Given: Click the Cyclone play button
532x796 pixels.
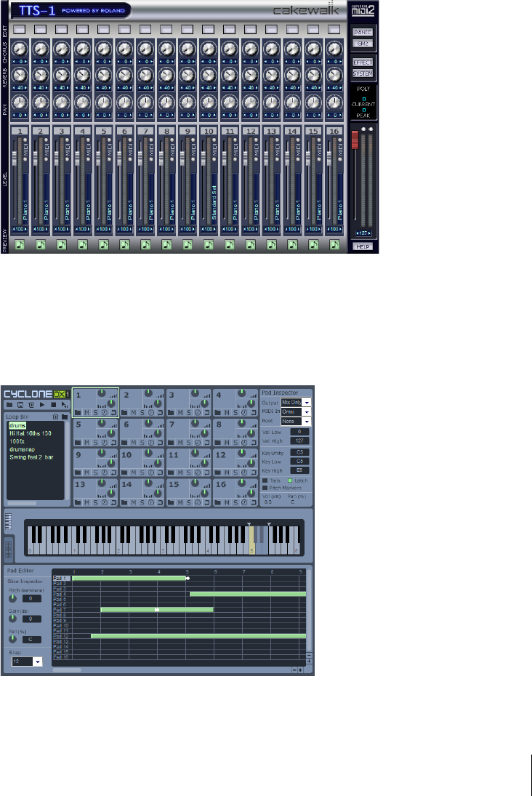Looking at the screenshot, I should click(x=42, y=405).
